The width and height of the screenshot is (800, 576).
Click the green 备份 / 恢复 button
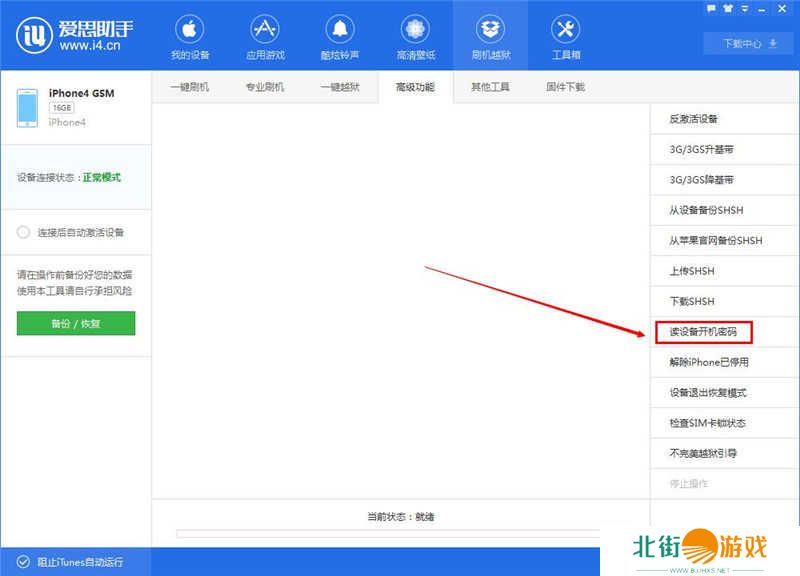(76, 323)
